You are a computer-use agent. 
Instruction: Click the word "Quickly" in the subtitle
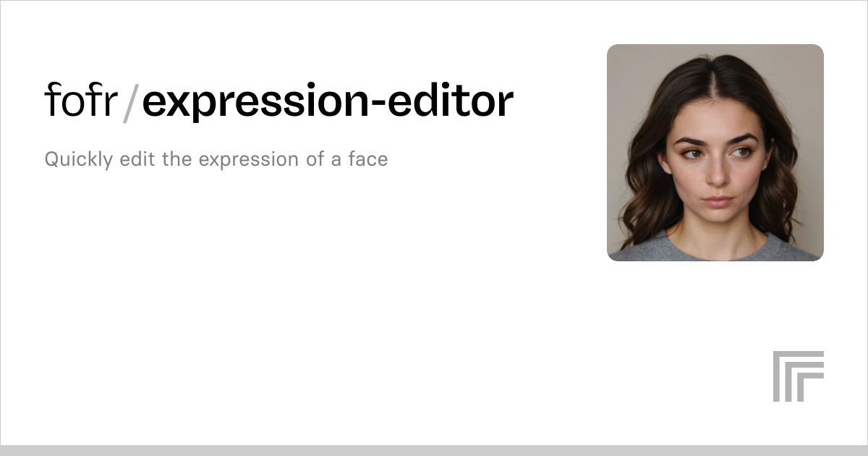79,159
